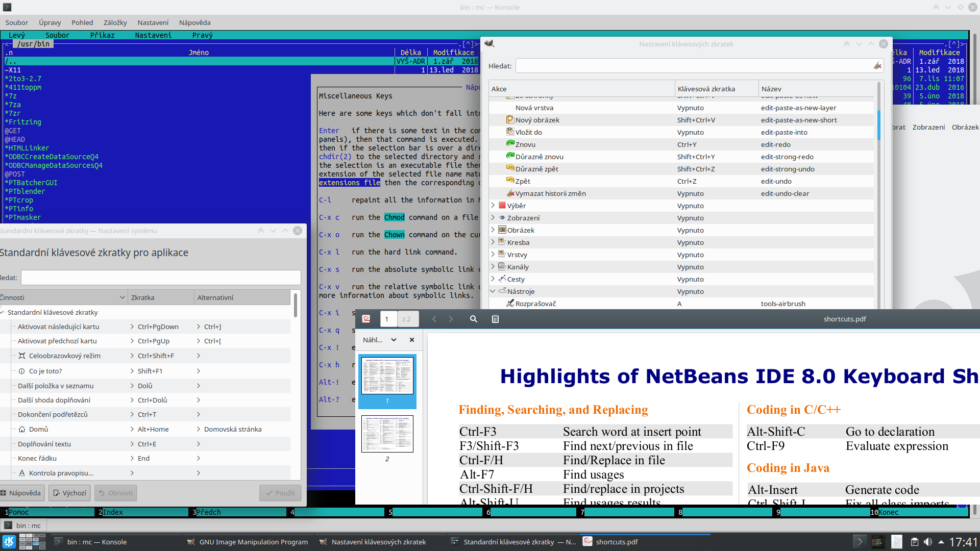
Task: Collapse the Nástroje category
Action: 493,291
